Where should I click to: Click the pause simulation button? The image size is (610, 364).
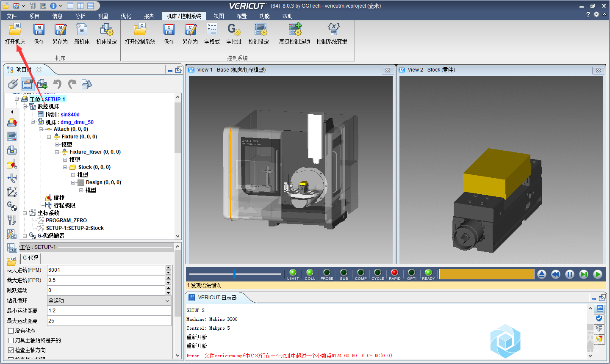click(570, 274)
